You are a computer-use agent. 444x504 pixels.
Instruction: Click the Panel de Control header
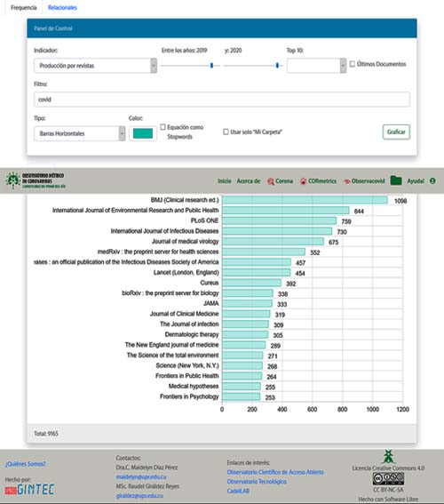(x=222, y=28)
